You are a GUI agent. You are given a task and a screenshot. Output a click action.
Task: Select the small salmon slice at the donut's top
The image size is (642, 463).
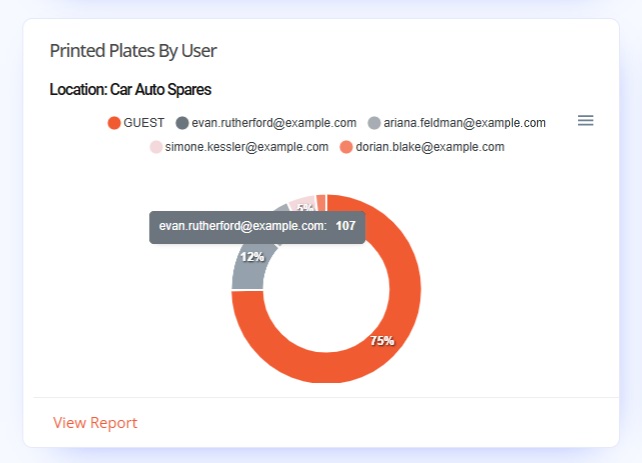point(321,203)
